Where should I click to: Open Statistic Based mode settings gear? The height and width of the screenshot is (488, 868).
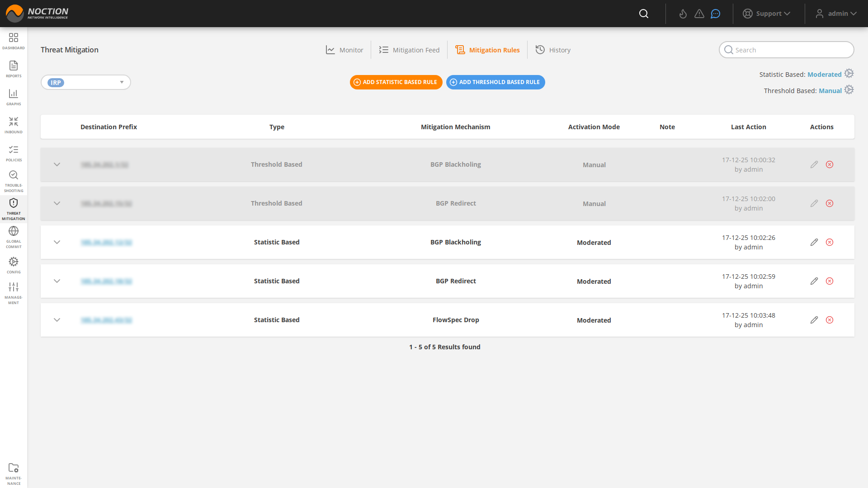tap(849, 74)
